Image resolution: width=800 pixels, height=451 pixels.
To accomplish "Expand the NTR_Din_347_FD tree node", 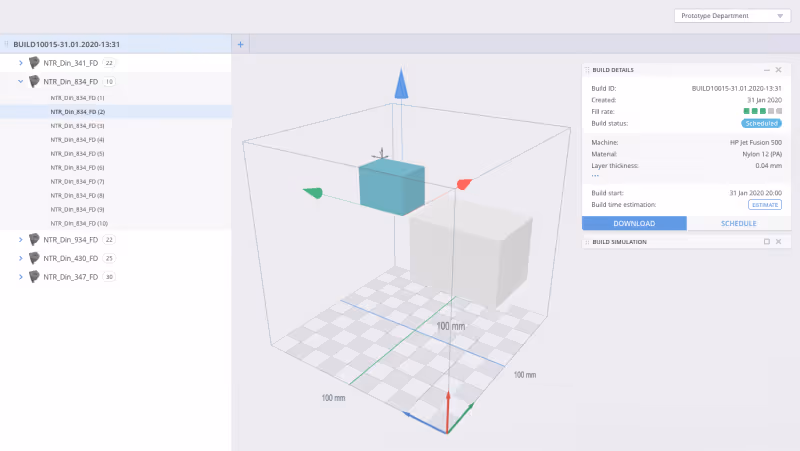I will [20, 277].
